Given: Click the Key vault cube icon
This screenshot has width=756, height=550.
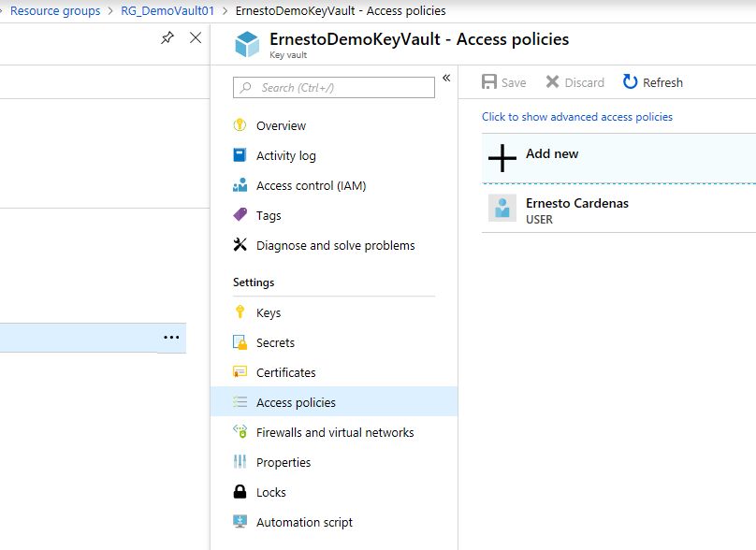Looking at the screenshot, I should coord(247,44).
